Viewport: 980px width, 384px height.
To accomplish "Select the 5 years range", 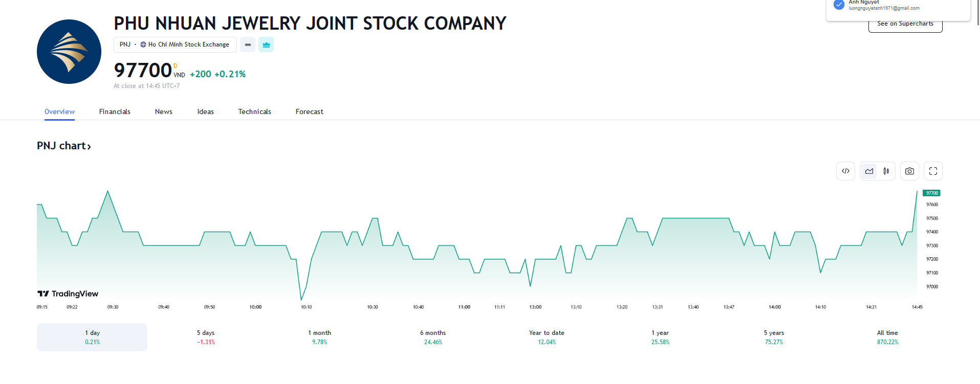I will 774,337.
